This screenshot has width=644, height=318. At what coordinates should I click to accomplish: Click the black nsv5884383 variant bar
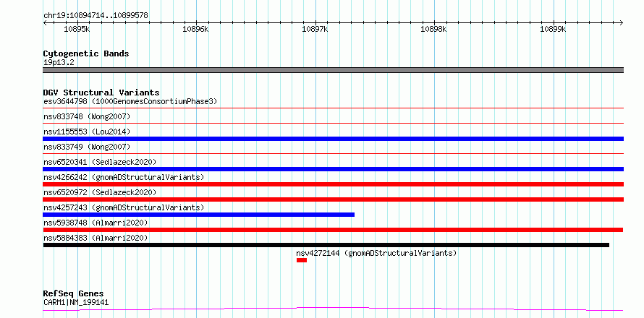[x=326, y=245]
